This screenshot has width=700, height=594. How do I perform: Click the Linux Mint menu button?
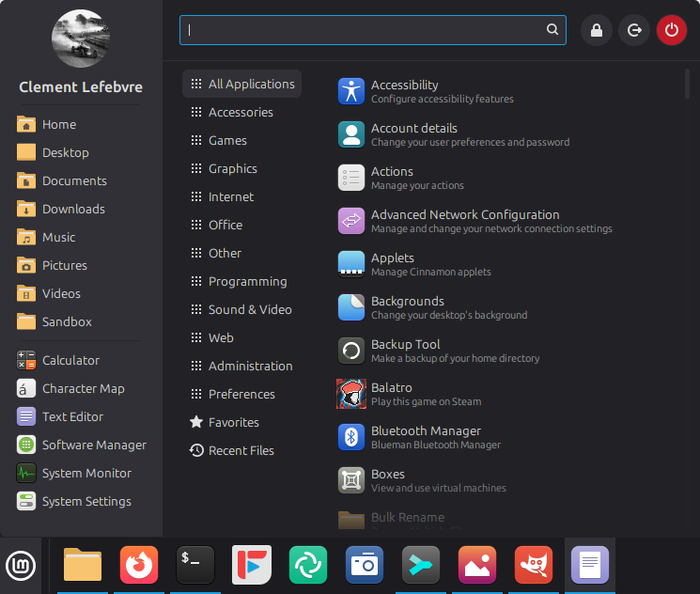(x=21, y=565)
